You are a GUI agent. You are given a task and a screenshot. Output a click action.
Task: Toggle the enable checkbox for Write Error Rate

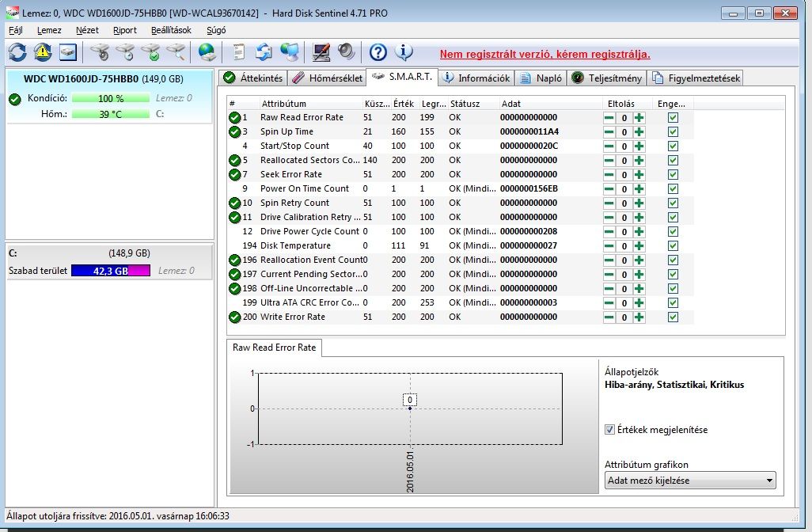click(673, 317)
